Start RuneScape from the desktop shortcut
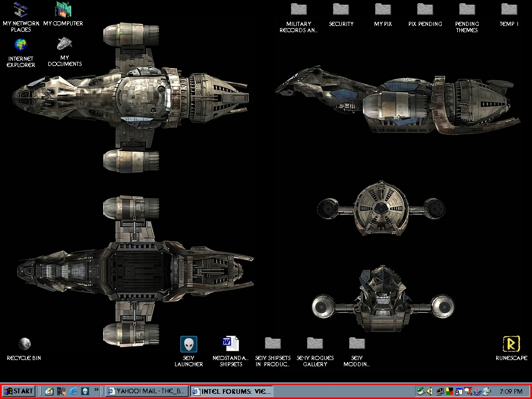The image size is (532, 399). pos(511,344)
